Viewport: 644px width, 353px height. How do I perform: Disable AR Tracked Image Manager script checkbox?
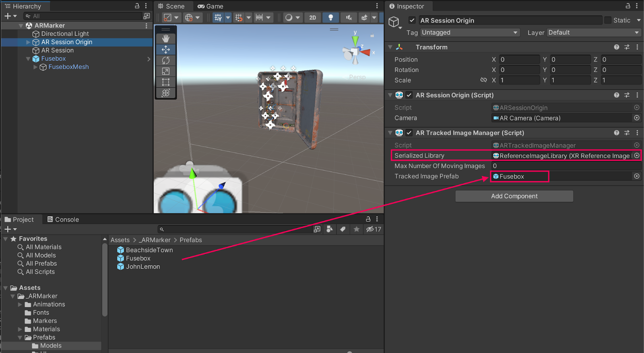tap(409, 133)
